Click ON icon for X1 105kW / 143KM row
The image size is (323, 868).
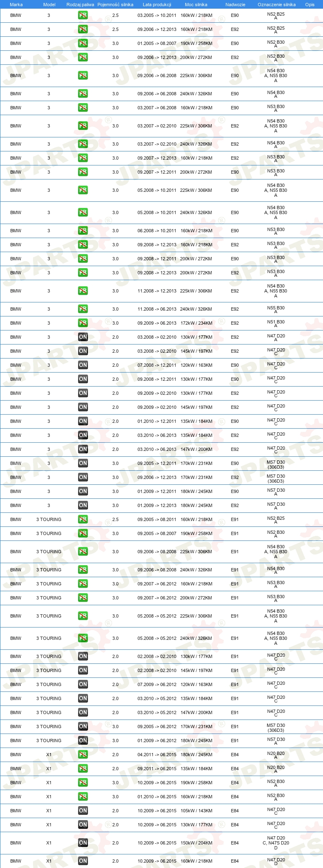tap(83, 811)
